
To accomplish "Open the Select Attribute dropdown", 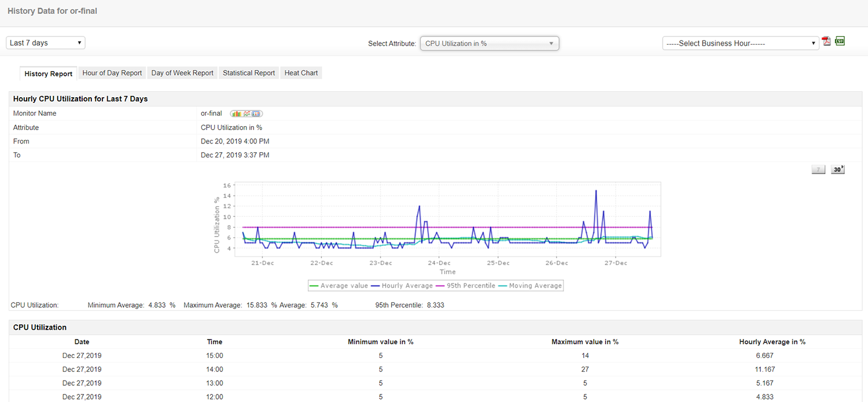I will 490,43.
